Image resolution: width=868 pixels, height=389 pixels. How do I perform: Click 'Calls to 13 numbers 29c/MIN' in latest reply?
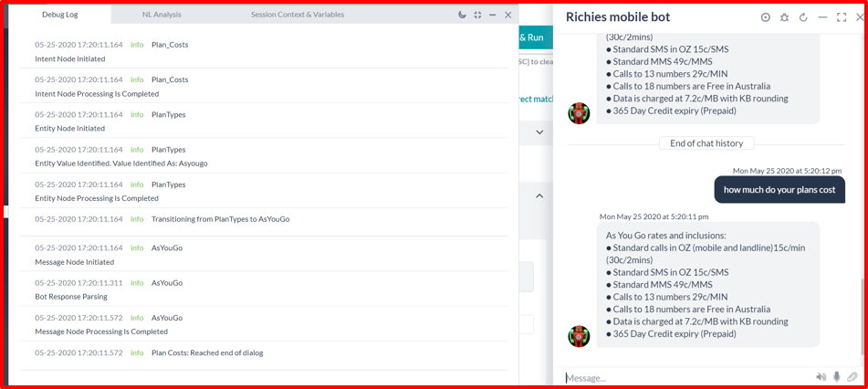click(667, 297)
